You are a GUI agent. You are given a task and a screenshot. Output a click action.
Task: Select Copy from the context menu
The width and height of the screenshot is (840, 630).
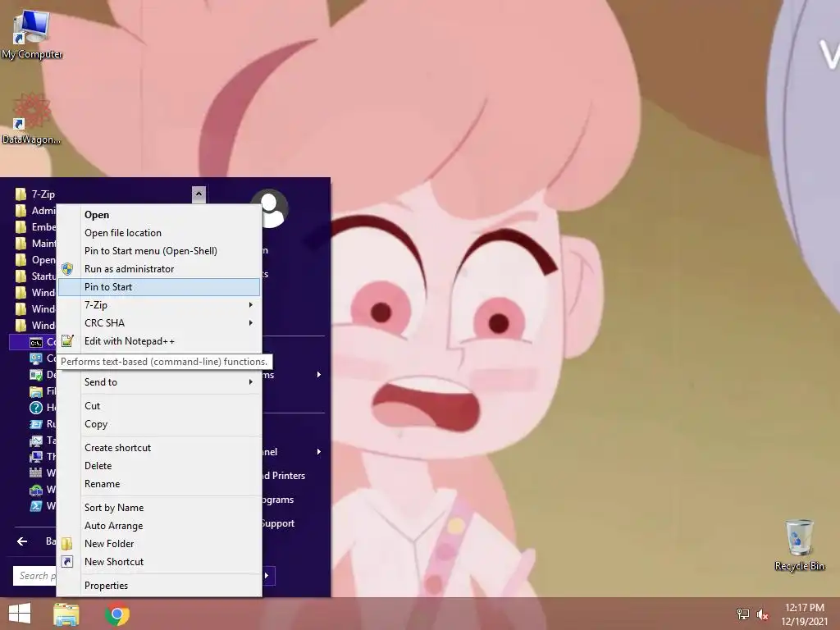pos(158,424)
